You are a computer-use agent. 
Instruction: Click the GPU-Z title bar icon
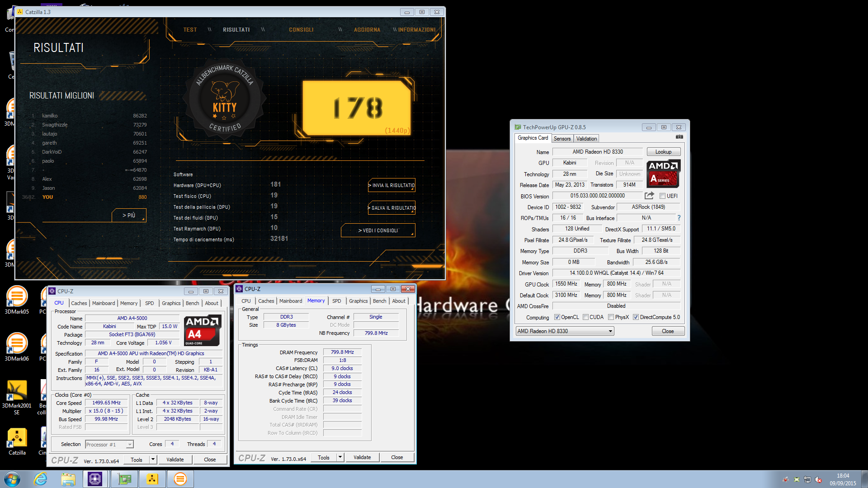click(x=518, y=127)
